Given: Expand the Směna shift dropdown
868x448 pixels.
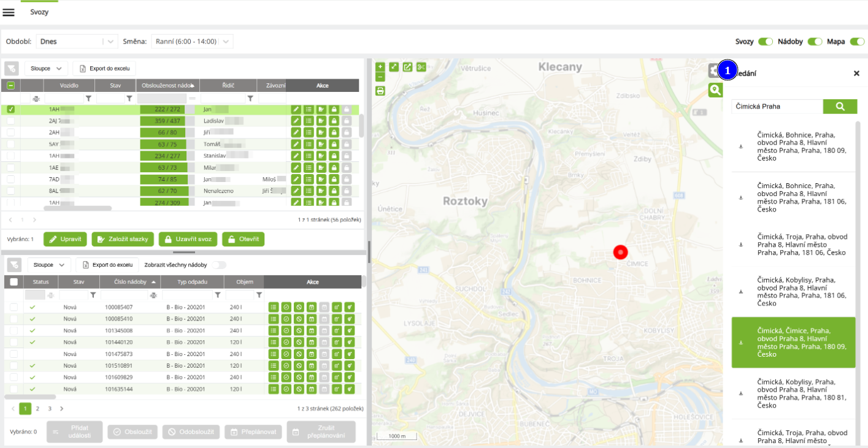Looking at the screenshot, I should [191, 42].
